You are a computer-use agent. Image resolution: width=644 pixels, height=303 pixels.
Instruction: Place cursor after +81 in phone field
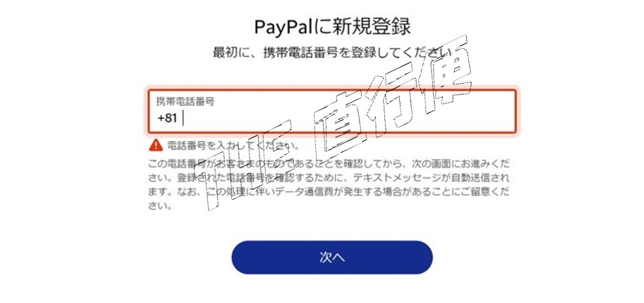183,118
